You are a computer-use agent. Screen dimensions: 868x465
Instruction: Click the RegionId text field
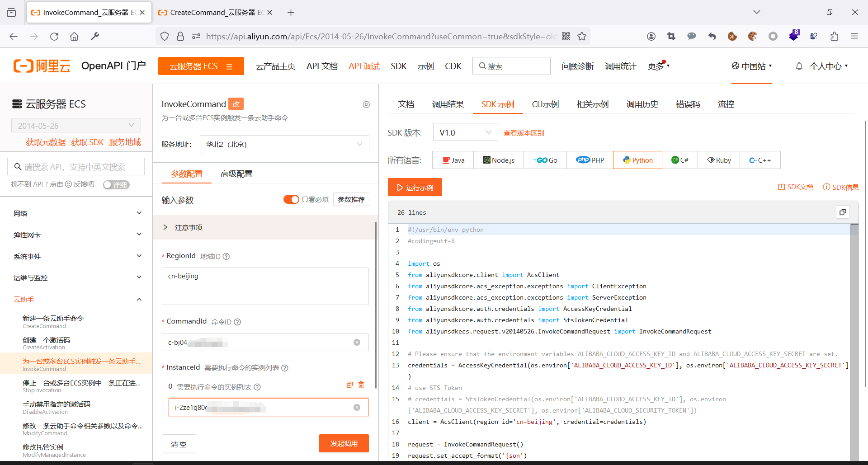265,286
